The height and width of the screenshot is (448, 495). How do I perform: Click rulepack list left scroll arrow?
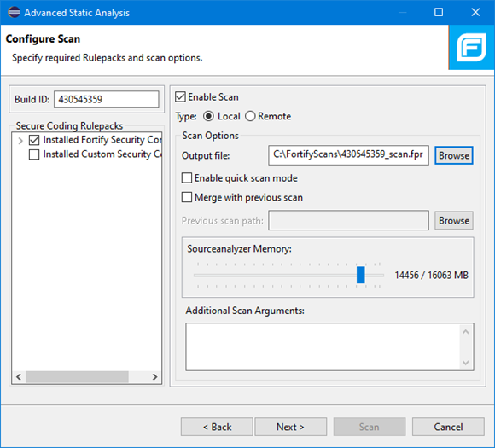19,376
